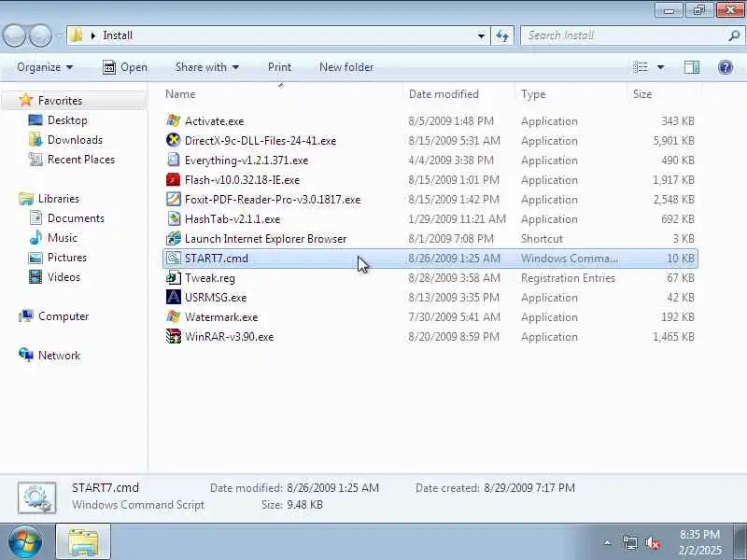This screenshot has width=747, height=560.
Task: Toggle the preview pane icon
Action: point(692,67)
